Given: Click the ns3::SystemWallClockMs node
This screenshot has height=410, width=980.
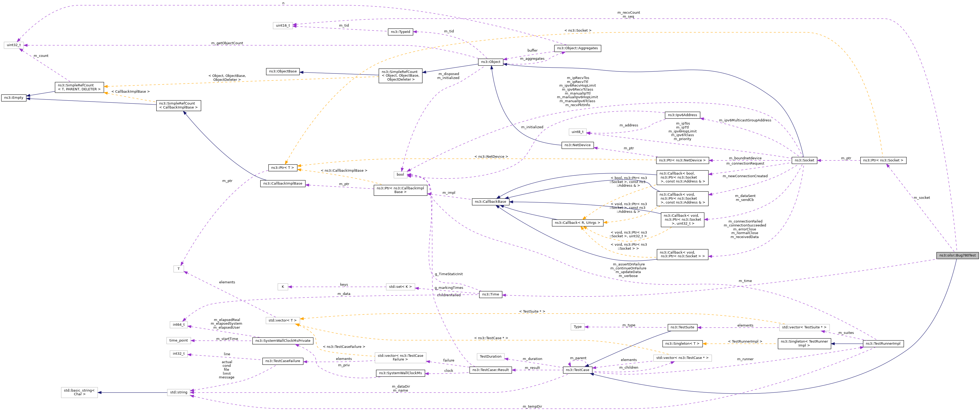Looking at the screenshot, I should [400, 373].
